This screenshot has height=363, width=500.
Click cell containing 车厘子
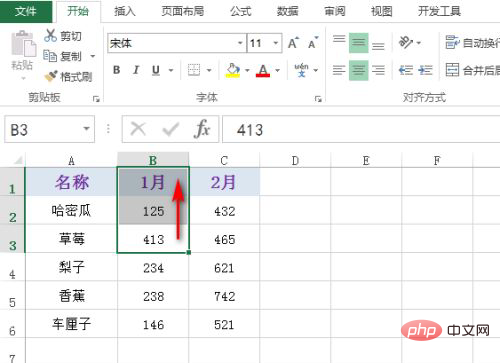pyautogui.click(x=71, y=324)
